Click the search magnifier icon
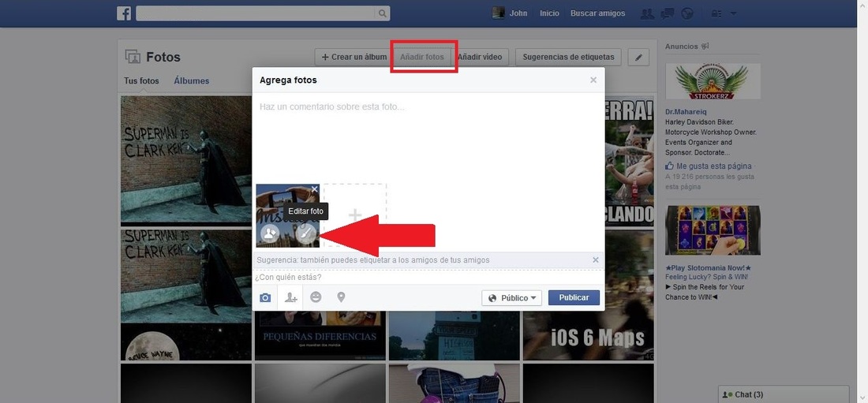 click(x=382, y=13)
